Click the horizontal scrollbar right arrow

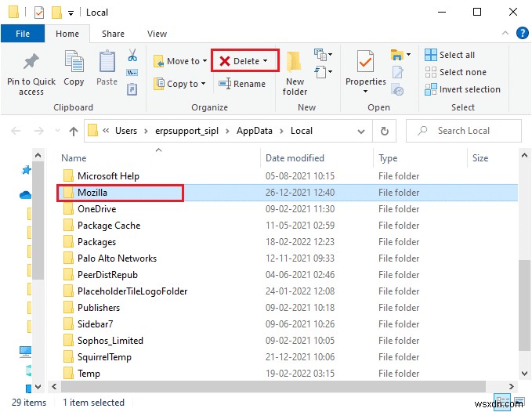click(x=512, y=386)
